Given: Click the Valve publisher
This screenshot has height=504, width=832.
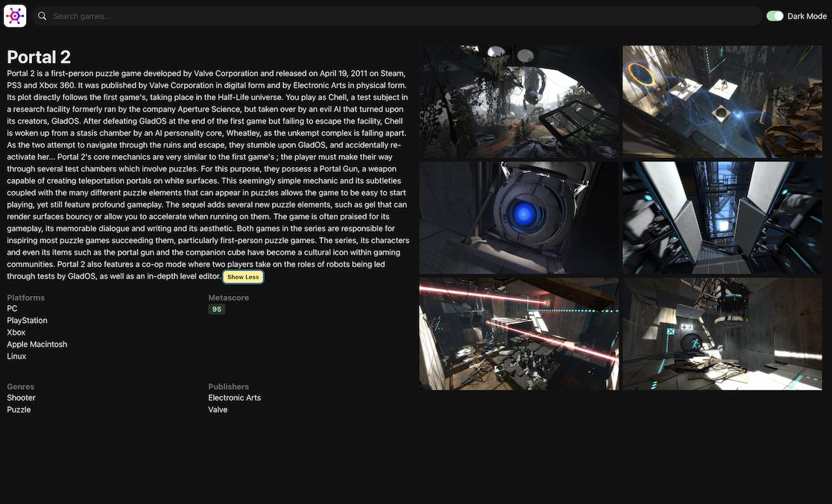Looking at the screenshot, I should [218, 409].
